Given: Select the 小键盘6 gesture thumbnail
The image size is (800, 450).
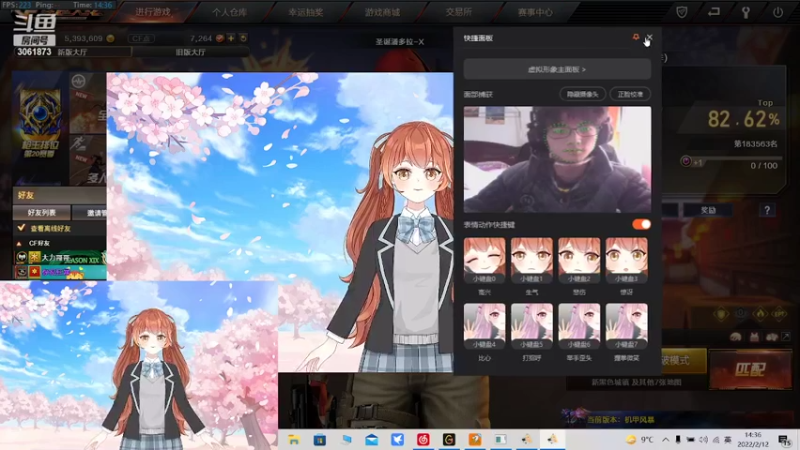Looking at the screenshot, I should pyautogui.click(x=579, y=326).
